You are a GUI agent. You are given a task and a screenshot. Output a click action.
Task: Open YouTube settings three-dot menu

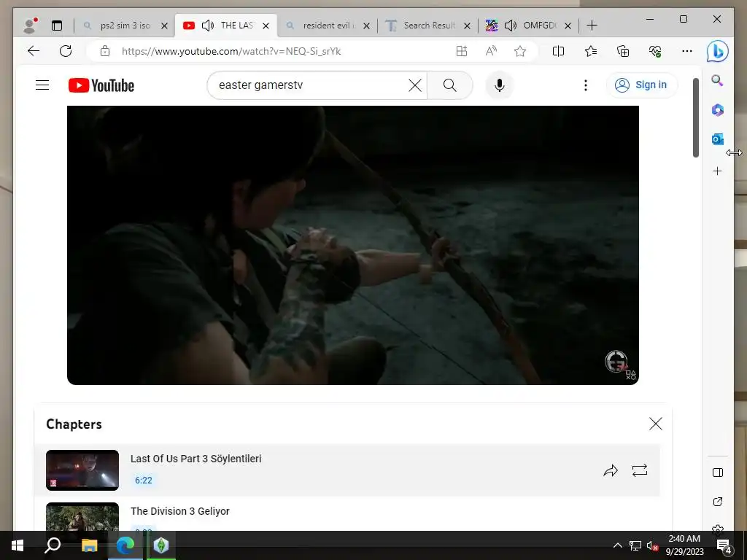(586, 85)
